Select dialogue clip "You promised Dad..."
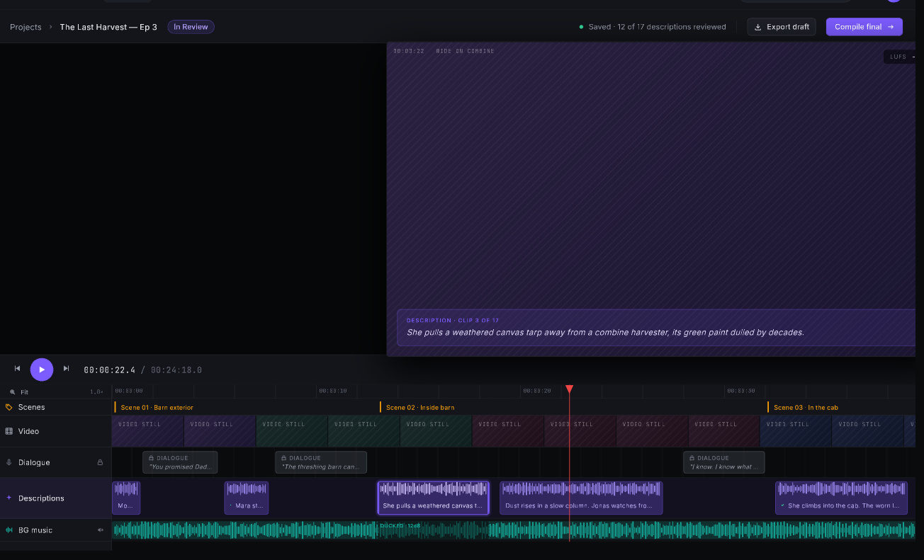Image resolution: width=924 pixels, height=560 pixels. (180, 462)
